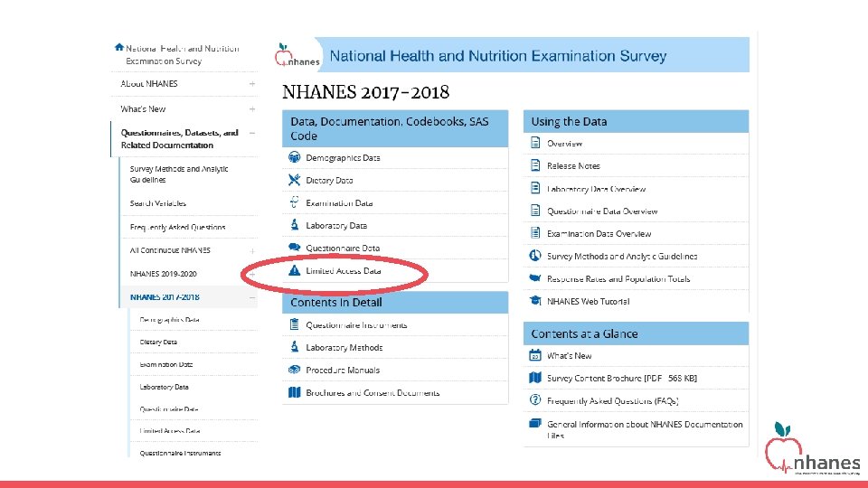Image resolution: width=868 pixels, height=488 pixels.
Task: Select Limited Access Data in the sidebar submenu
Action: click(170, 430)
